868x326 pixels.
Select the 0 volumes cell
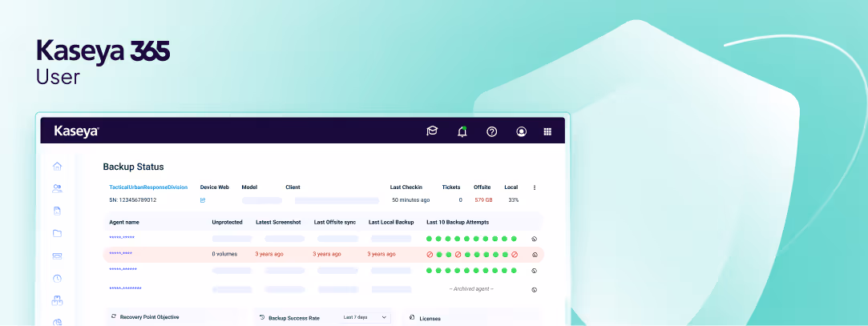coord(224,254)
